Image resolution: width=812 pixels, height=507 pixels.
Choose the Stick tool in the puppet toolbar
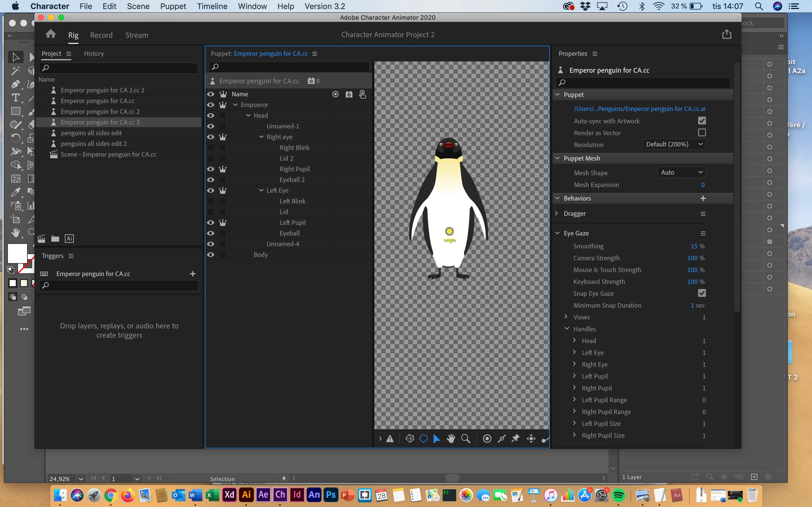(502, 439)
